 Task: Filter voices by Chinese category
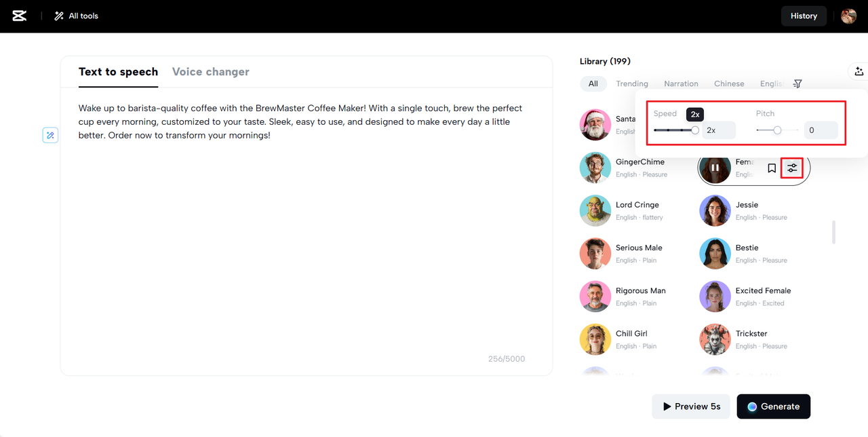(x=729, y=83)
